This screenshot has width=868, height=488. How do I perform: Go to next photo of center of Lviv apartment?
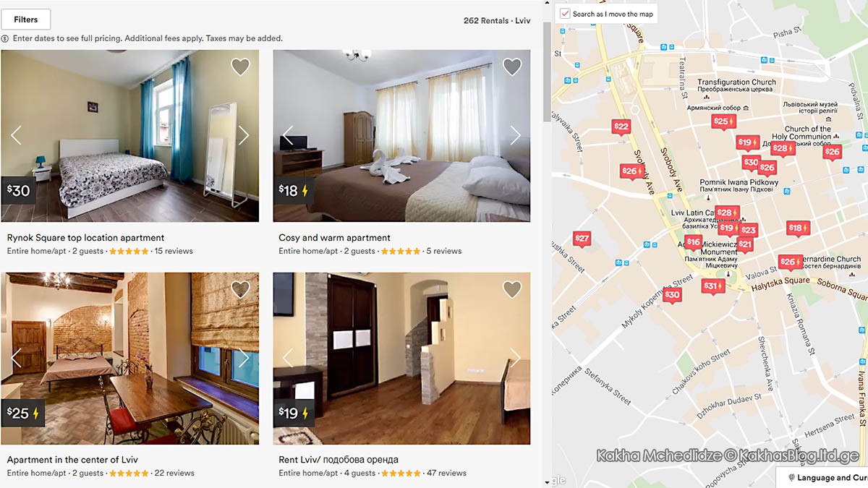click(x=244, y=358)
